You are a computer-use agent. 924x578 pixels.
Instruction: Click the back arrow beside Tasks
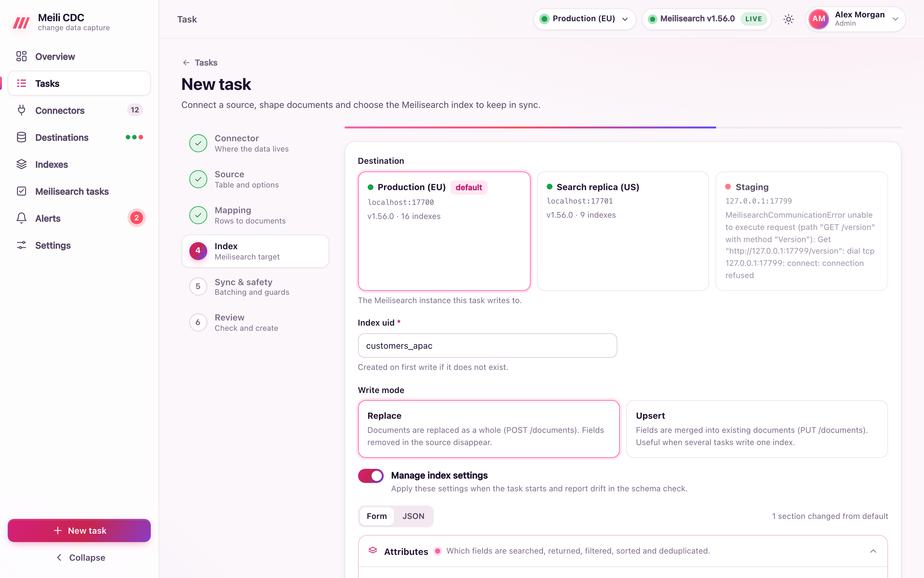tap(186, 63)
